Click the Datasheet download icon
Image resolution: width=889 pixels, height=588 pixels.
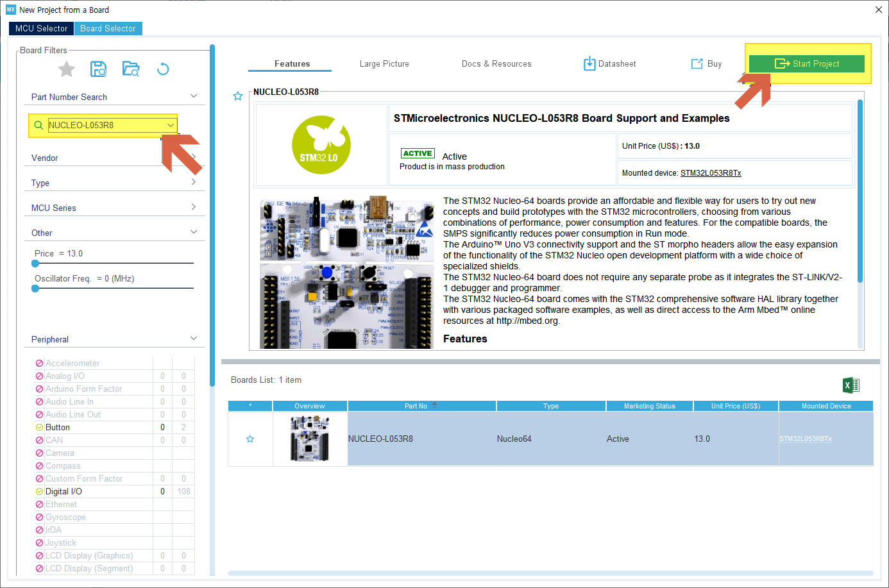[x=589, y=63]
